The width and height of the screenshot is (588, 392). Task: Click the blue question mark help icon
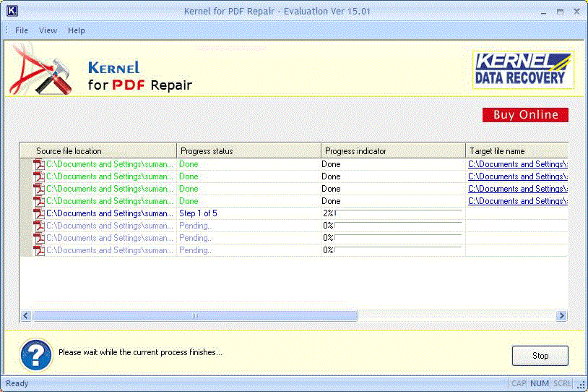pos(35,354)
